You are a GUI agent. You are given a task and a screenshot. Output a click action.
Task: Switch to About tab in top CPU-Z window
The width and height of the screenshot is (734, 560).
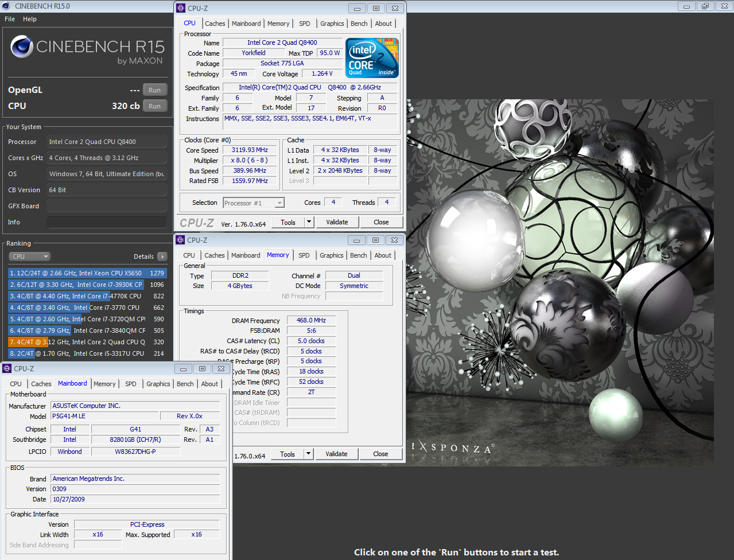[384, 24]
